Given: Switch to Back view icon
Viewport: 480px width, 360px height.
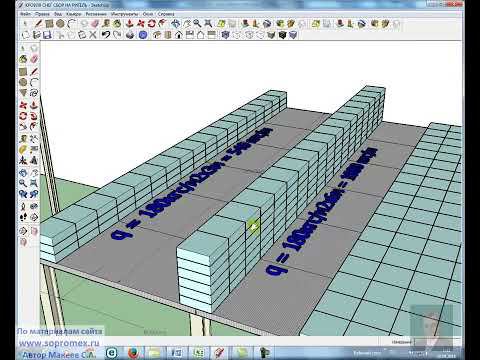Looking at the screenshot, I should tap(201, 35).
